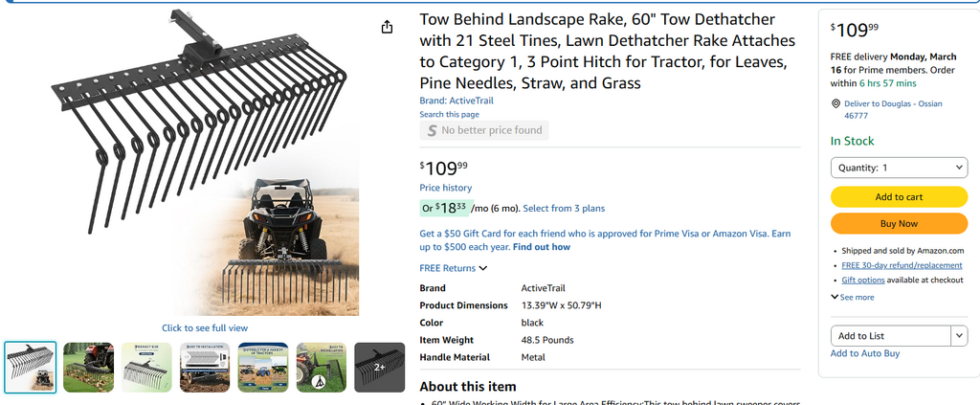Screen dimensions: 980x405
Task: Click the 'No better price found' badge
Action: point(484,130)
